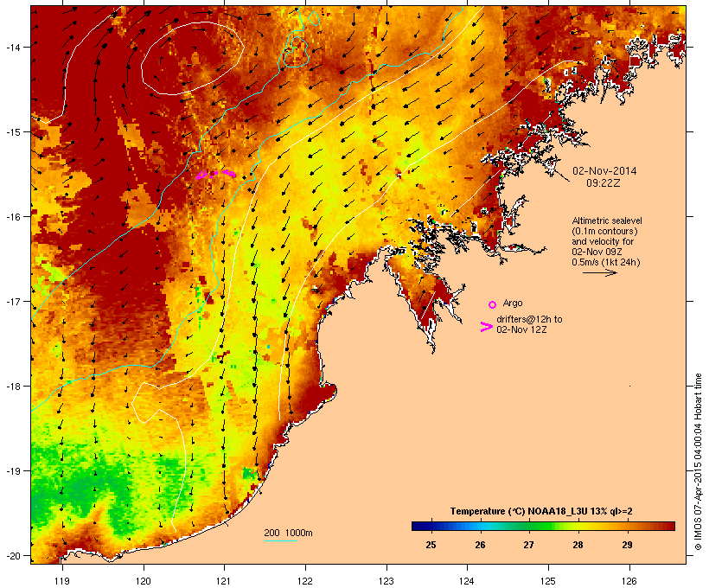
Task: Click the dark blue end of colorbar
Action: click(418, 526)
